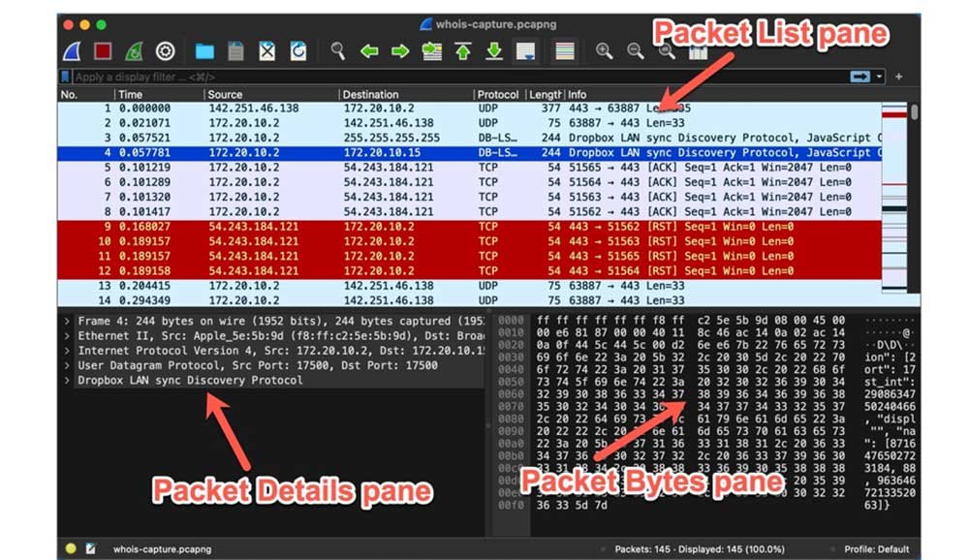Click the red stop capture icon
The width and height of the screenshot is (969, 560).
(x=103, y=51)
